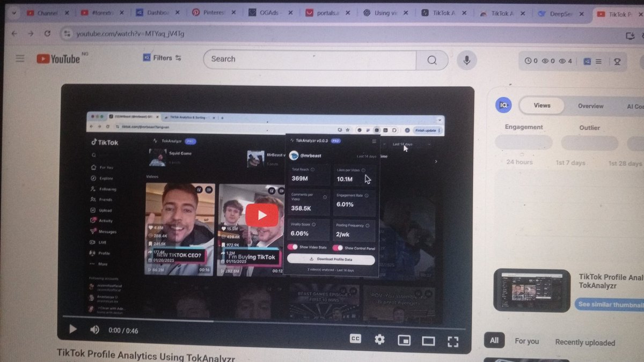Select the All filter chip

pyautogui.click(x=494, y=340)
